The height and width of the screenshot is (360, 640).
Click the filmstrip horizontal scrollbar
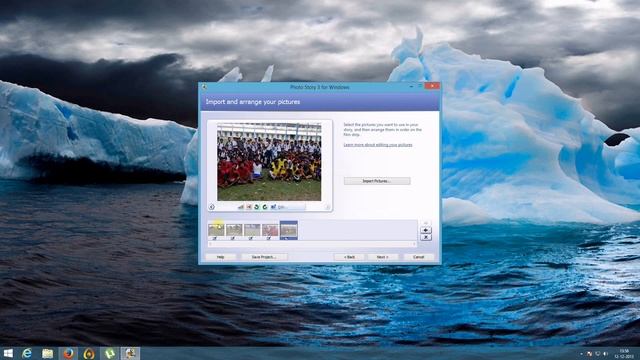pos(312,244)
